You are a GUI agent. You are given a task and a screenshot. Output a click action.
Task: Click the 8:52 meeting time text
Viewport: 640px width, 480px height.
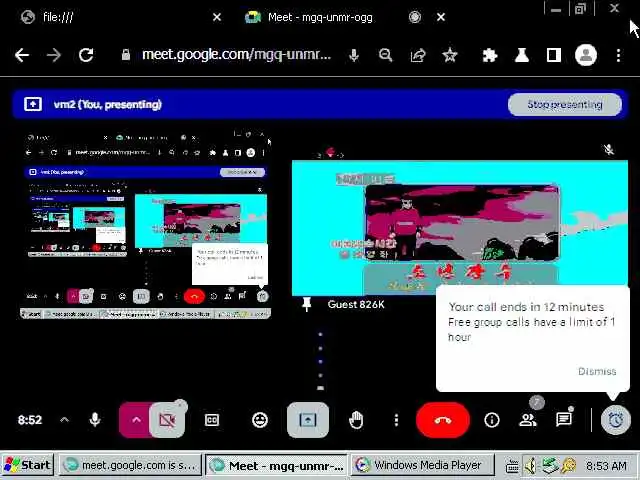[30, 420]
